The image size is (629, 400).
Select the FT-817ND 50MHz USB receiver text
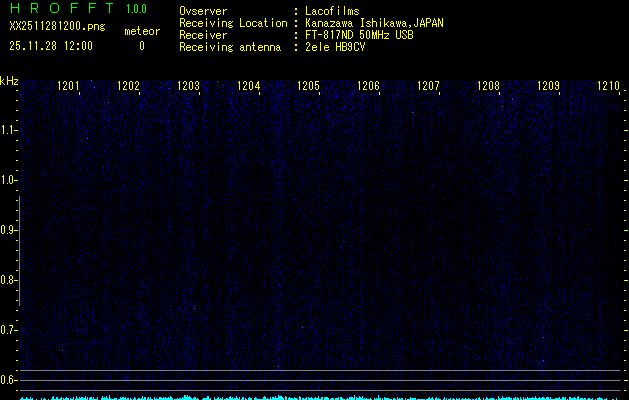coord(359,34)
